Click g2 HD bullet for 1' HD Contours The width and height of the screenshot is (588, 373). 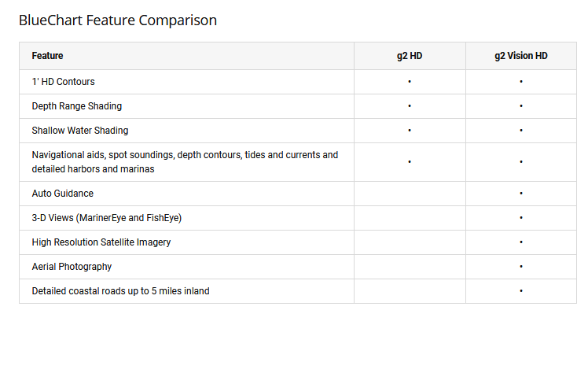[410, 82]
